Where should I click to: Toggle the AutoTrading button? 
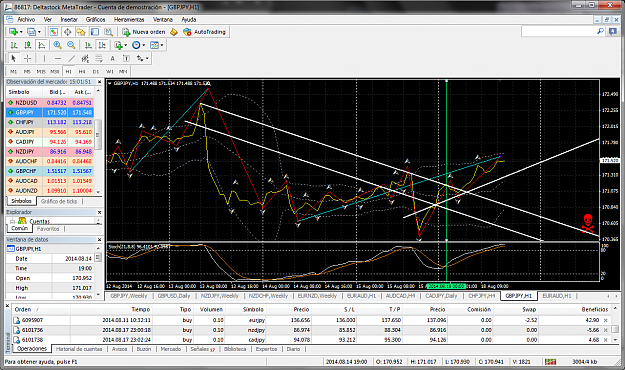point(204,32)
